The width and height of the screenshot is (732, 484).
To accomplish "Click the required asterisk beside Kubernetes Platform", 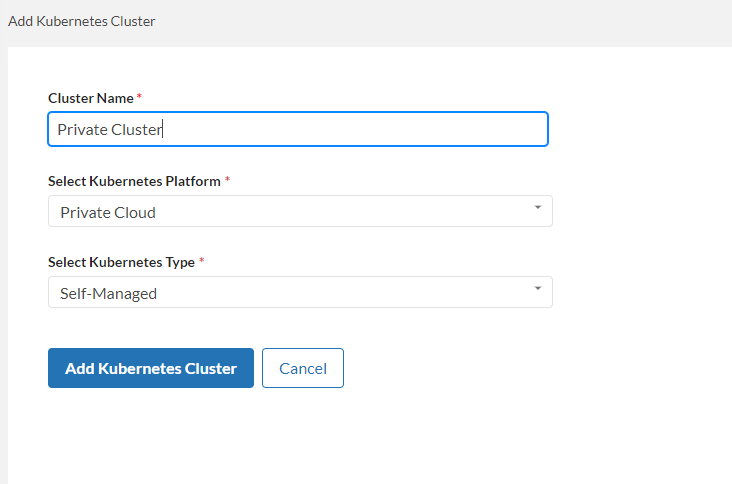I will pyautogui.click(x=227, y=180).
